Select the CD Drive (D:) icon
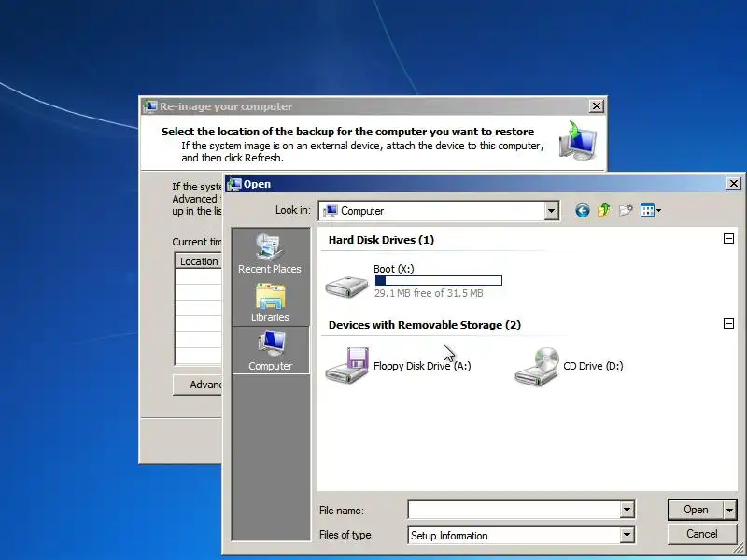747x560 pixels. (x=537, y=367)
